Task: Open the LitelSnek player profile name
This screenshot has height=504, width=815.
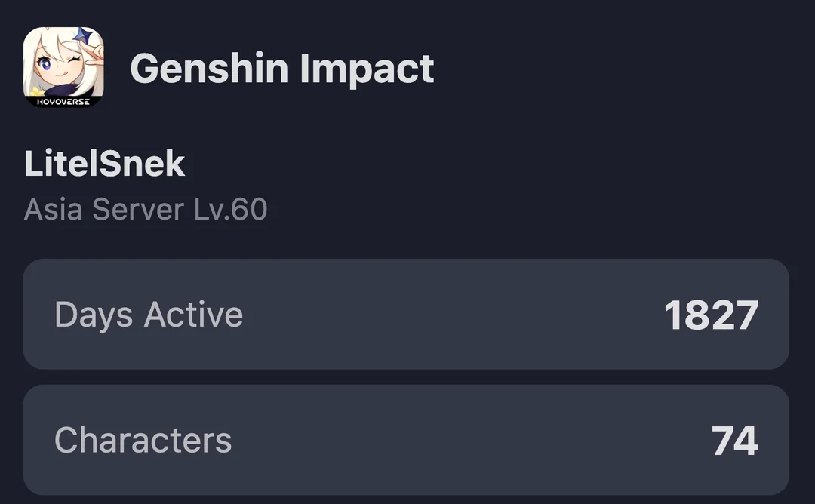Action: click(x=105, y=164)
